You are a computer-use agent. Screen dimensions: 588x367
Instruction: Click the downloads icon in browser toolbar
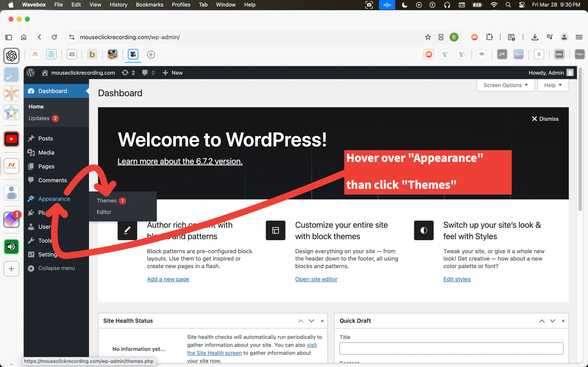534,37
